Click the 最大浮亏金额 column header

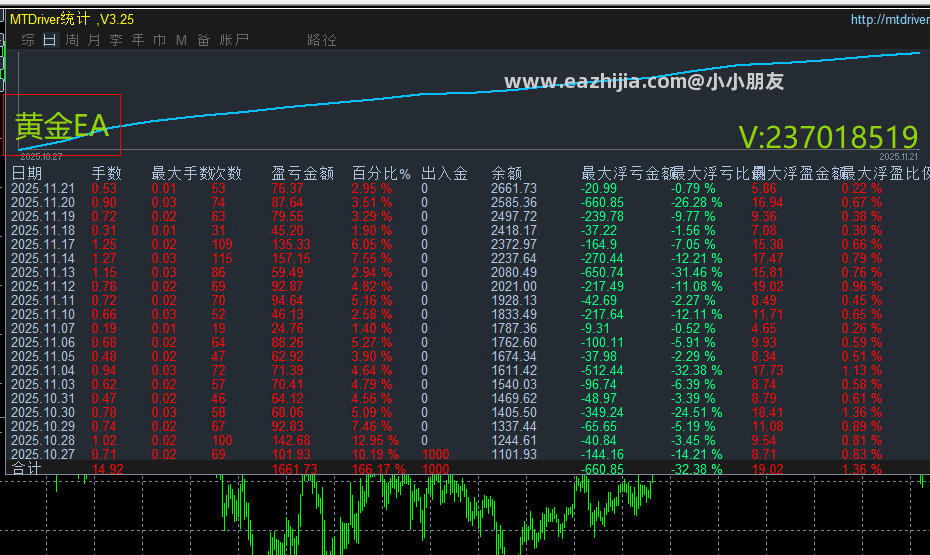tap(628, 173)
